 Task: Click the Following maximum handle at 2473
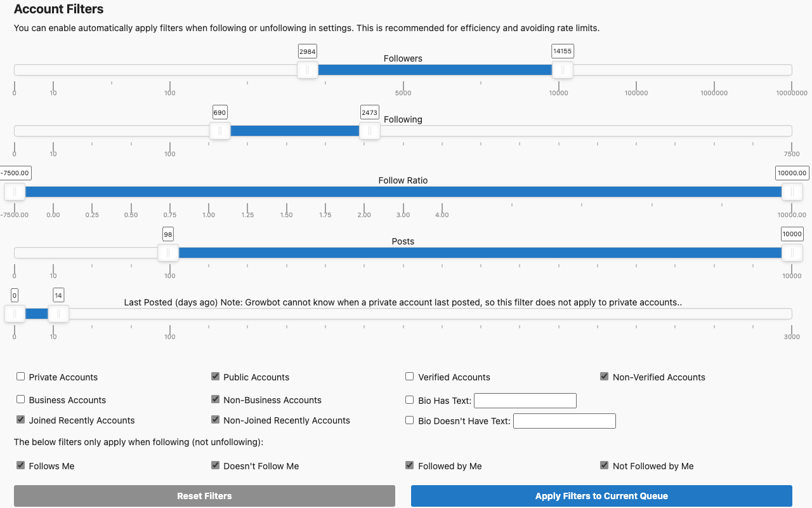(x=370, y=131)
